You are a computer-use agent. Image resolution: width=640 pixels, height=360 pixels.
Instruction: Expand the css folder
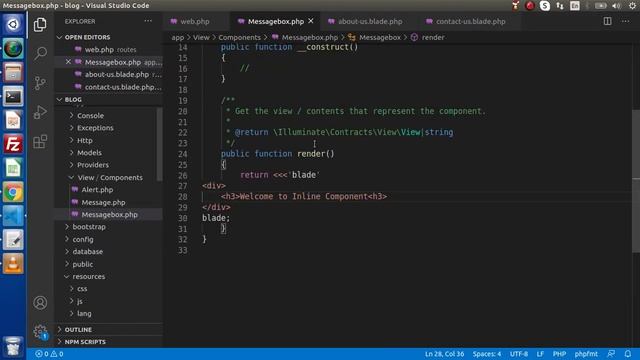[82, 289]
